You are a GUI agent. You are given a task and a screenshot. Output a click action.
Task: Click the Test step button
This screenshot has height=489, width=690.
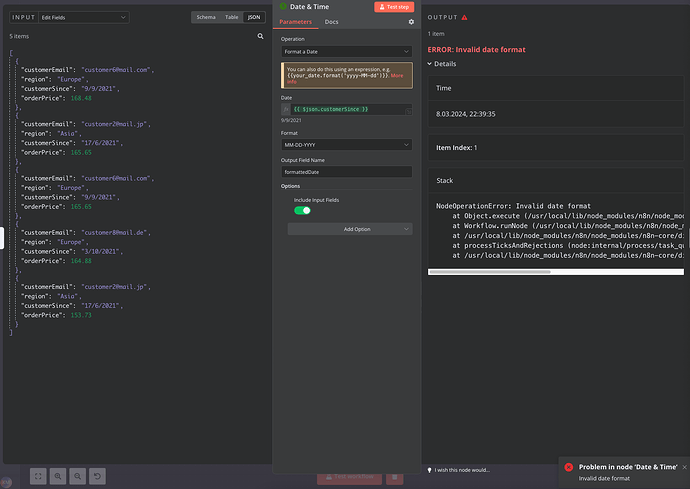[x=394, y=7]
